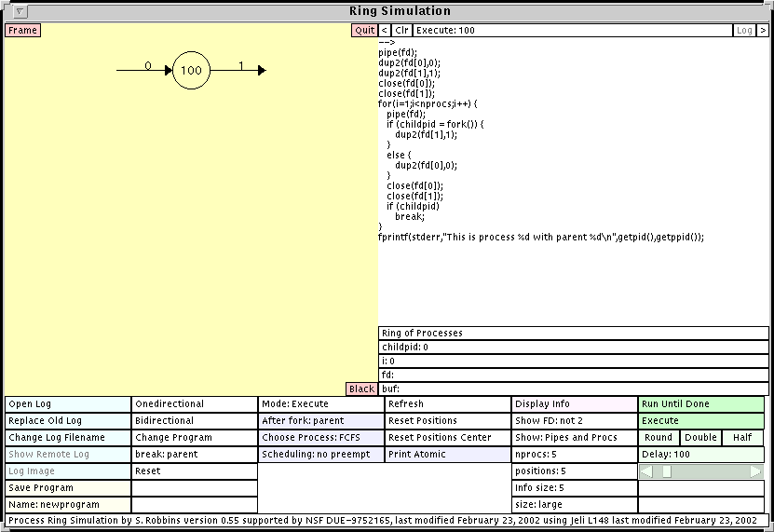Click the Delay scrollbar thumb
Viewport: 774px width, 532px height.
coord(667,471)
